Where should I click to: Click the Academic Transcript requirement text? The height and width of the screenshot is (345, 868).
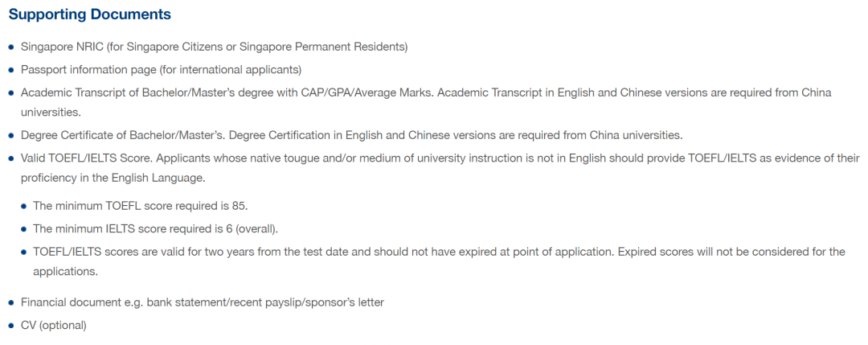426,92
